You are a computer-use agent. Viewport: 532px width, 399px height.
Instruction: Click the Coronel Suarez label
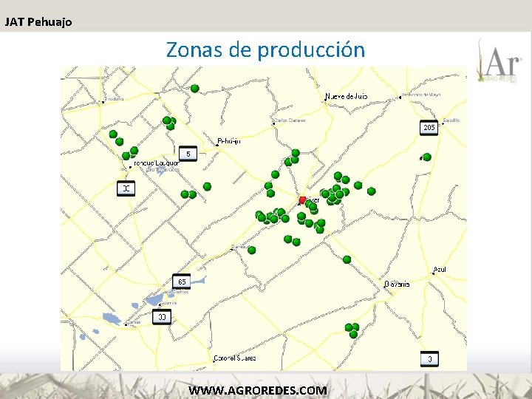coord(235,358)
